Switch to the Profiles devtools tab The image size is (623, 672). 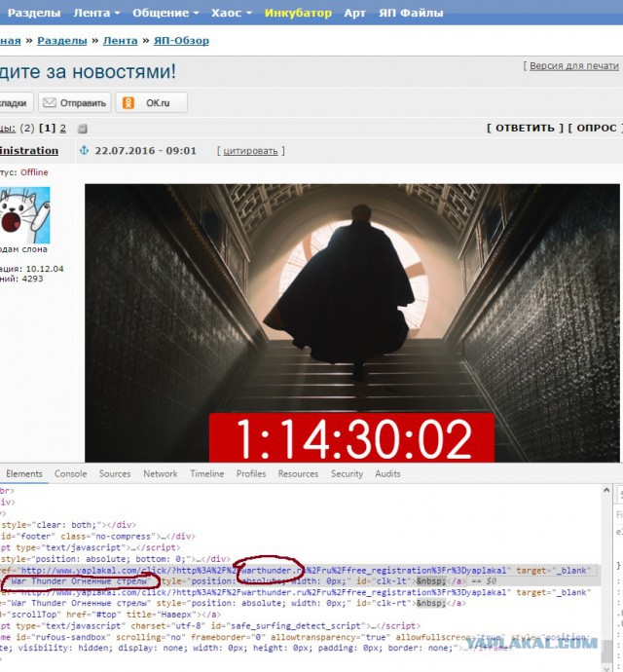[251, 473]
